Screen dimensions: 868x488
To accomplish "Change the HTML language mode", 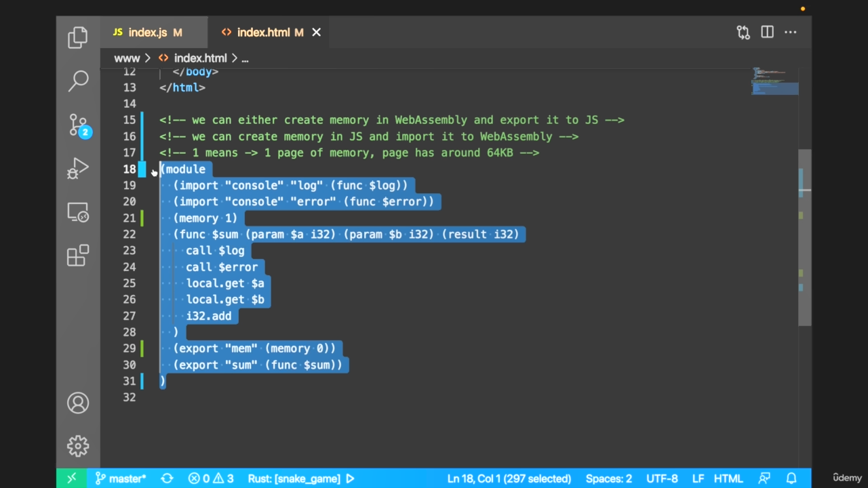I will (728, 479).
